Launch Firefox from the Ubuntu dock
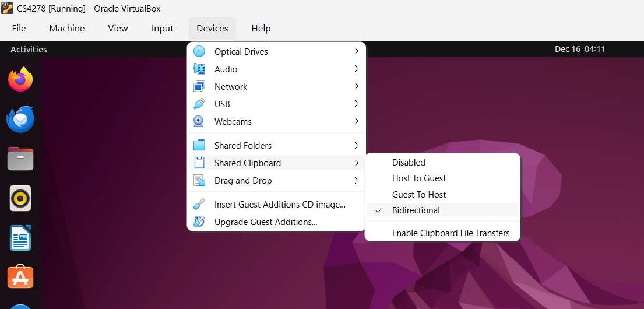 20,79
